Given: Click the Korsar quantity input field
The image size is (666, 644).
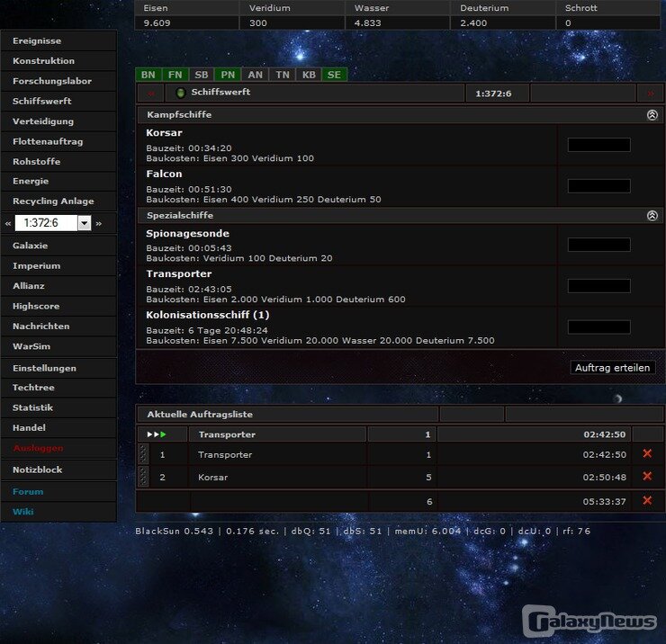Looking at the screenshot, I should [598, 145].
